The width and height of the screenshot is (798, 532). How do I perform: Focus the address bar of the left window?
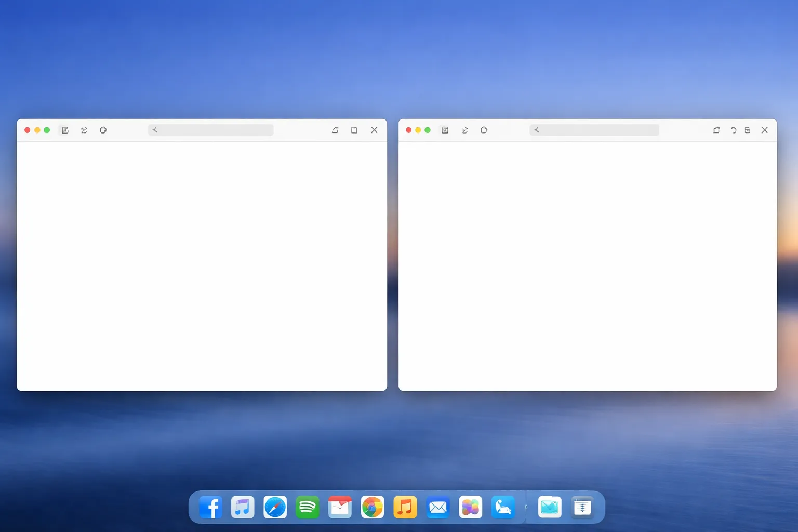210,130
